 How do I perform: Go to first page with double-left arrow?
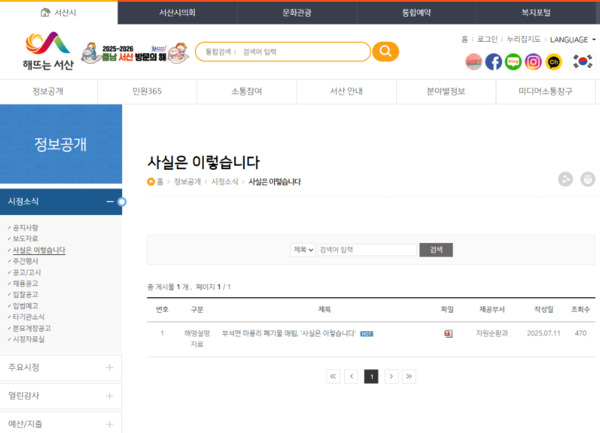pyautogui.click(x=333, y=376)
